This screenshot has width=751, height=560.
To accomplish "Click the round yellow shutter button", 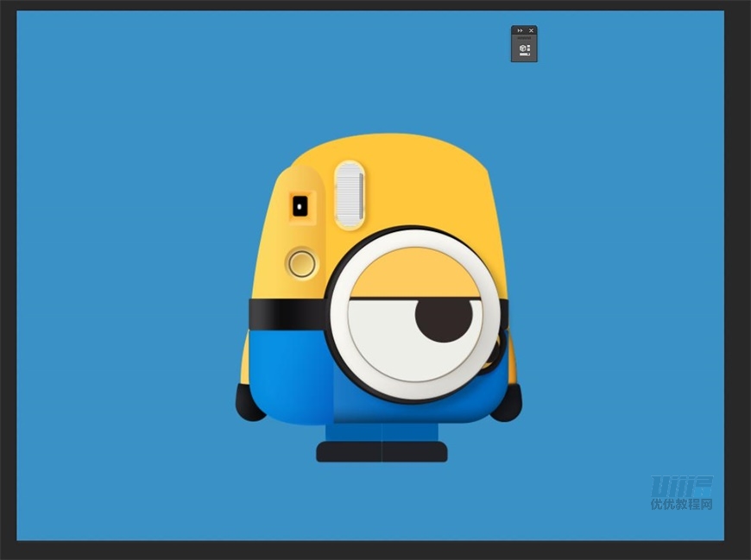I will click(x=302, y=263).
